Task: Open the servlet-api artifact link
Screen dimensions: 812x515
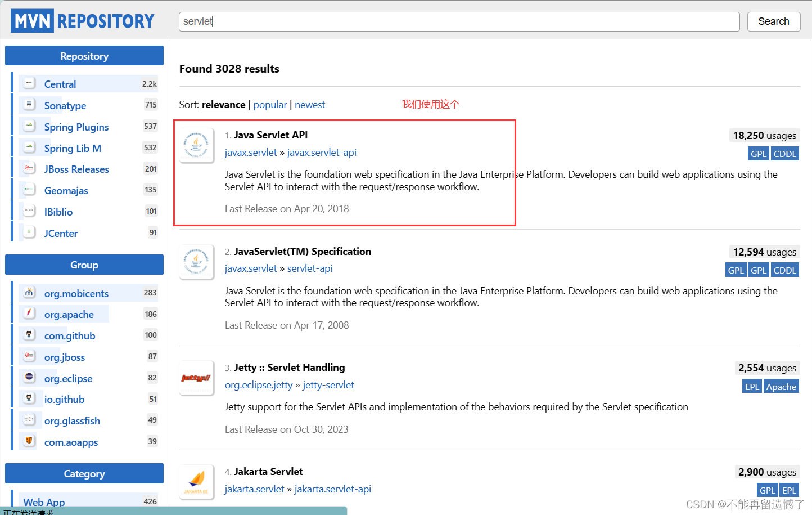Action: click(310, 268)
